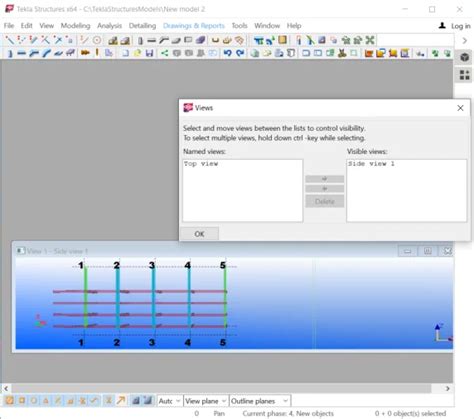Viewport: 474px width, 419px height.
Task: Click the Redo arrow icon
Action: [x=240, y=53]
